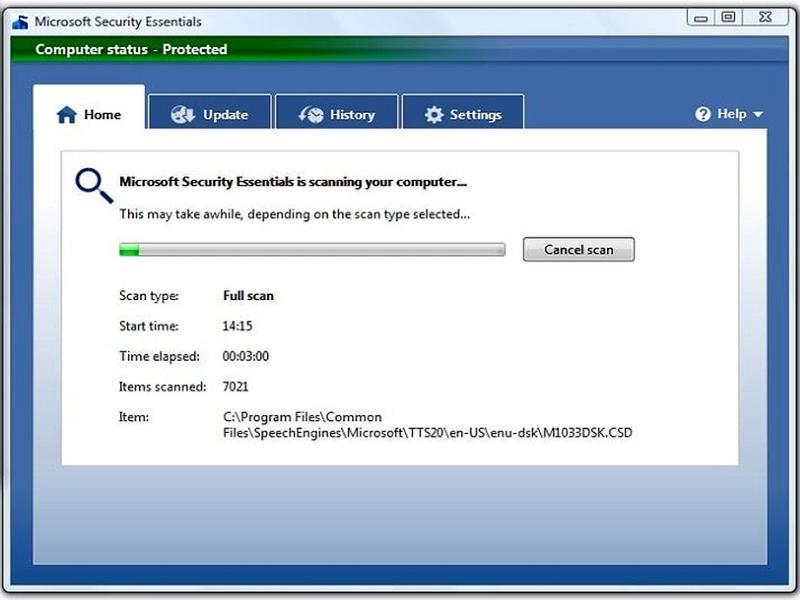Open the Help menu label
Viewport: 800px width, 600px height.
click(732, 114)
